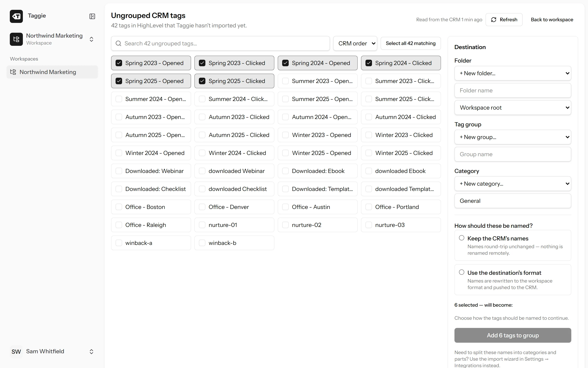
Task: Click the Northwind Marketing workspace icon in the switcher
Action: (x=16, y=39)
